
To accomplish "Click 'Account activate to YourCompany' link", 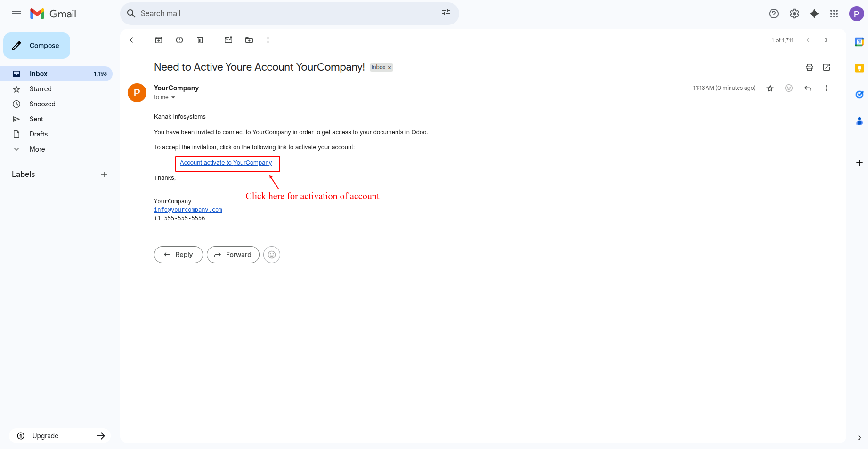I will coord(226,163).
